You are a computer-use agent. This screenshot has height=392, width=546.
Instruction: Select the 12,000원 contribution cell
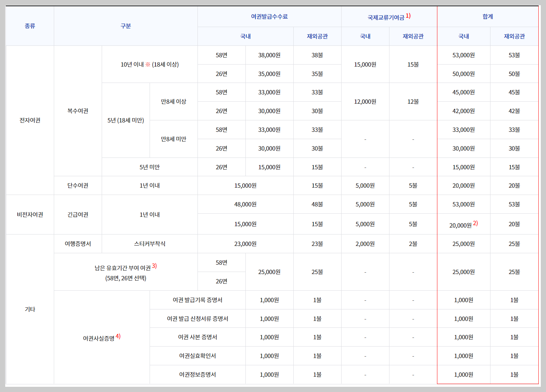[365, 102]
